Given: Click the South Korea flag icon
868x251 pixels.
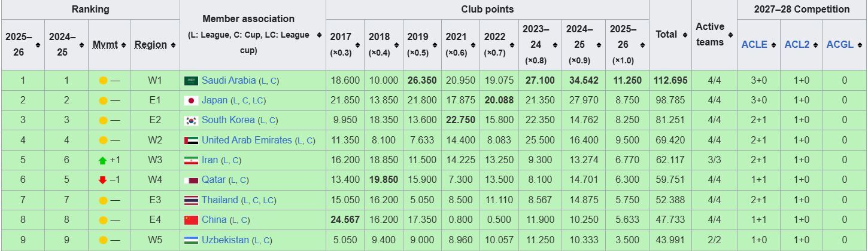Looking at the screenshot, I should [191, 120].
